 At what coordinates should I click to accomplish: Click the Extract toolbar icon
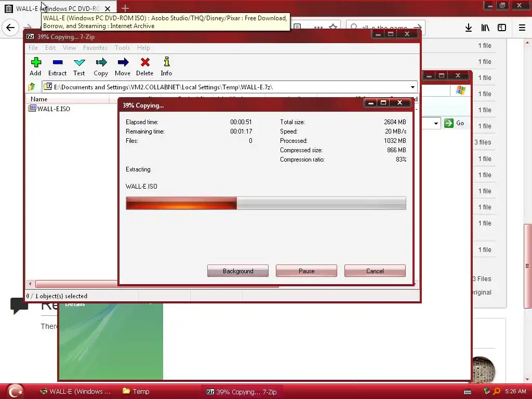[x=57, y=66]
